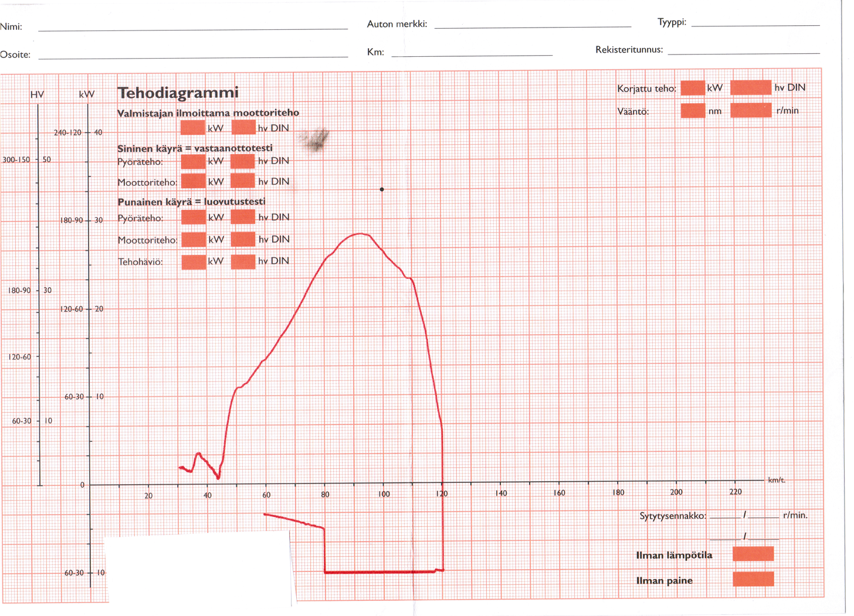Image resolution: width=854 pixels, height=616 pixels.
Task: Click the Korjattu teho kW orange box
Action: pos(692,88)
